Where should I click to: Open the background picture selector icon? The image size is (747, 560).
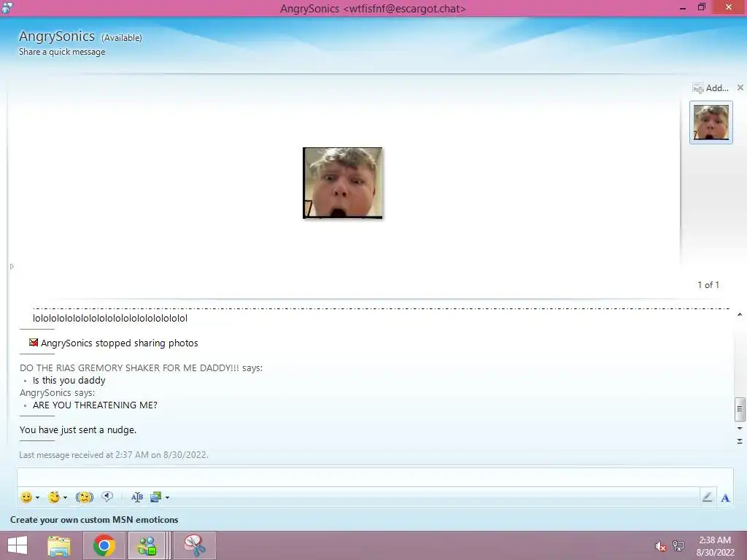(156, 497)
